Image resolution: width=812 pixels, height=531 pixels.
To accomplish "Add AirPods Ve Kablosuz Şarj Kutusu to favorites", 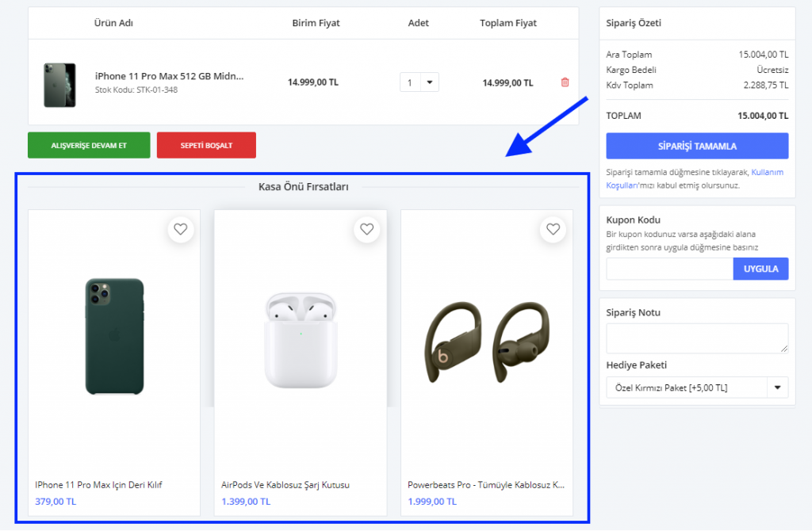I will (x=366, y=229).
